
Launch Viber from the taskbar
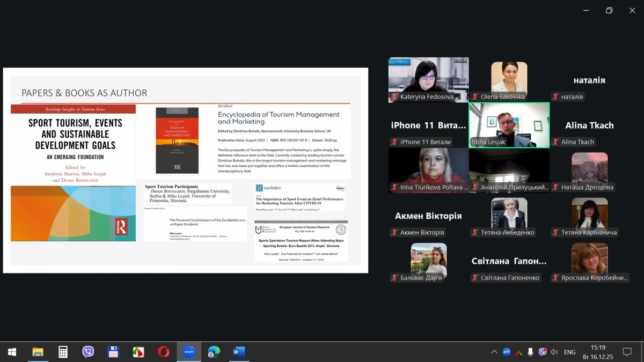point(88,352)
